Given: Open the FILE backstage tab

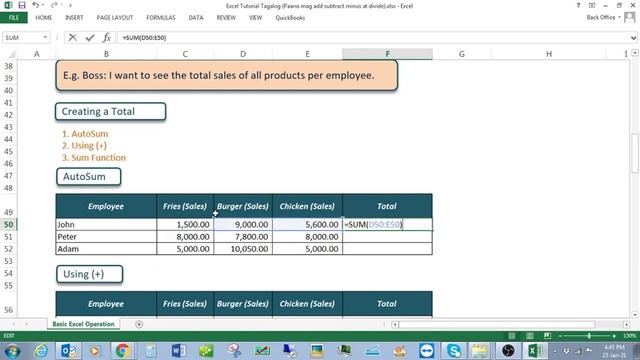Looking at the screenshot, I should tap(13, 18).
